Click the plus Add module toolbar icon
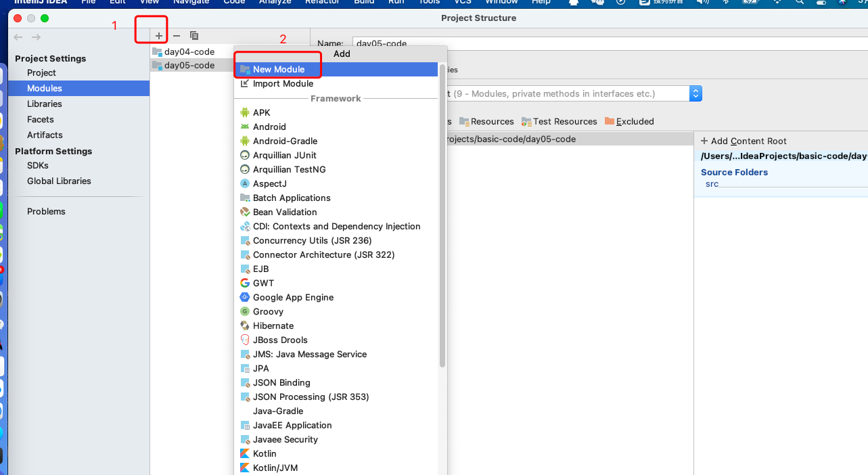Image resolution: width=868 pixels, height=475 pixels. pos(159,35)
